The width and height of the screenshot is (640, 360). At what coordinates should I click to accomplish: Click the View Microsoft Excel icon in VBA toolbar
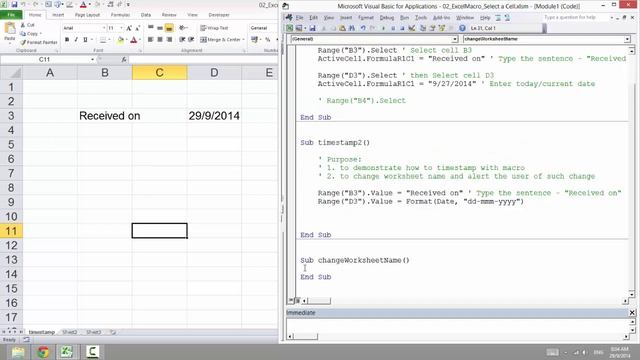point(289,28)
